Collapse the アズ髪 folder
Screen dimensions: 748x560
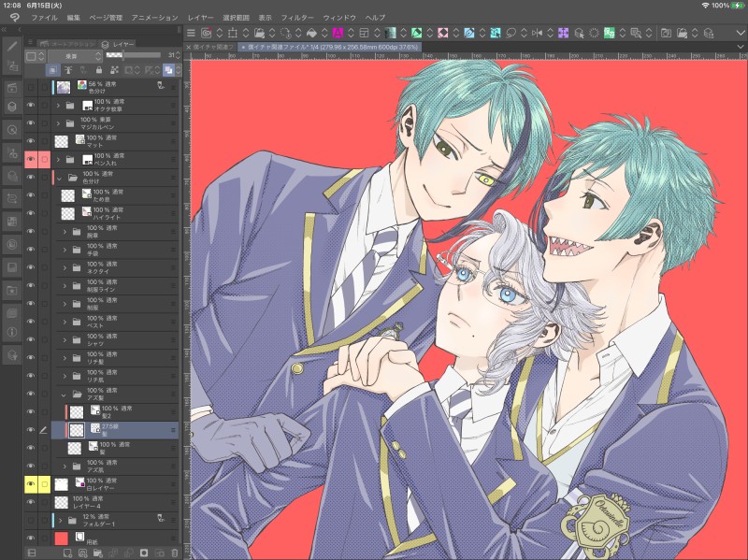[64, 394]
